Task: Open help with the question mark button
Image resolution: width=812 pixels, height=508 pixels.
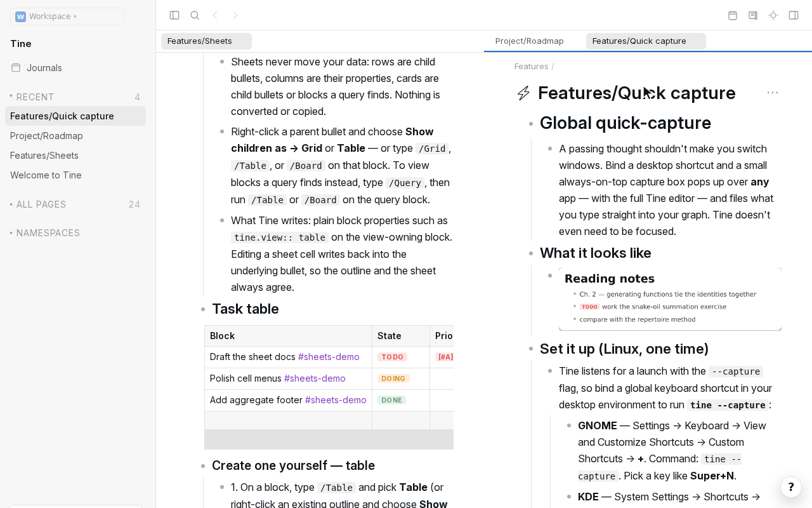Action: [x=791, y=487]
